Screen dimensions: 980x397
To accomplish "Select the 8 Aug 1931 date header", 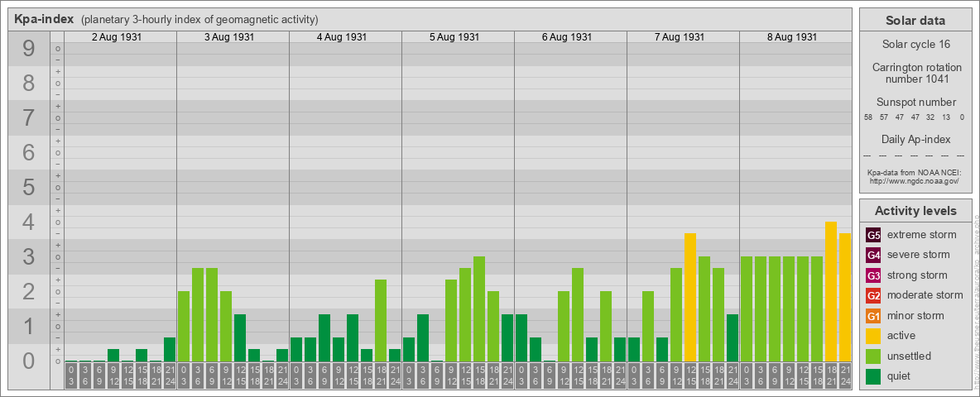I will [792, 37].
